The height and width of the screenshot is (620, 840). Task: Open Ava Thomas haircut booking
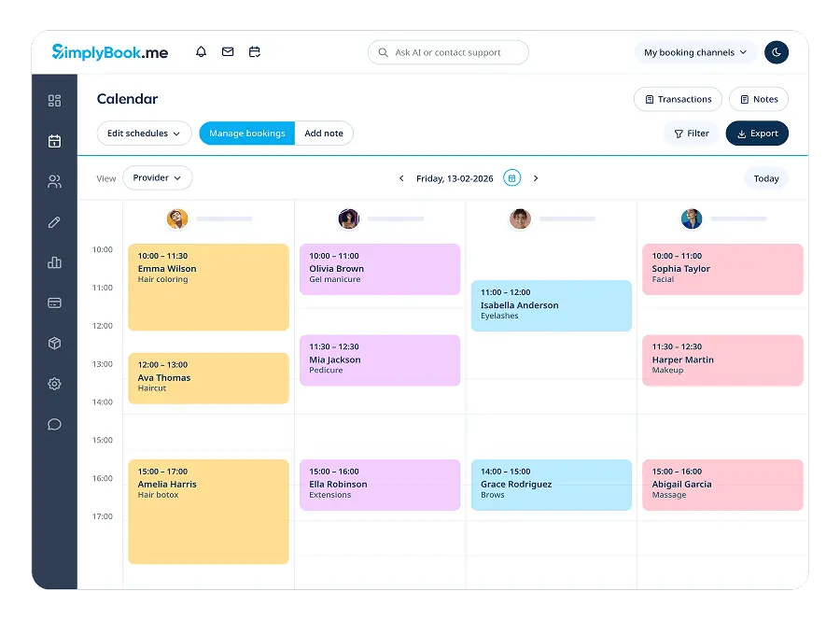pyautogui.click(x=208, y=378)
